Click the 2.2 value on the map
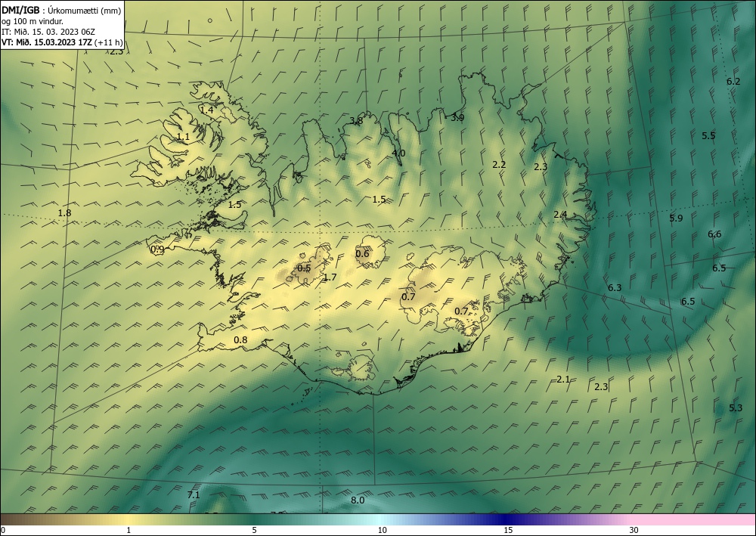Image resolution: width=756 pixels, height=536 pixels. [x=499, y=165]
